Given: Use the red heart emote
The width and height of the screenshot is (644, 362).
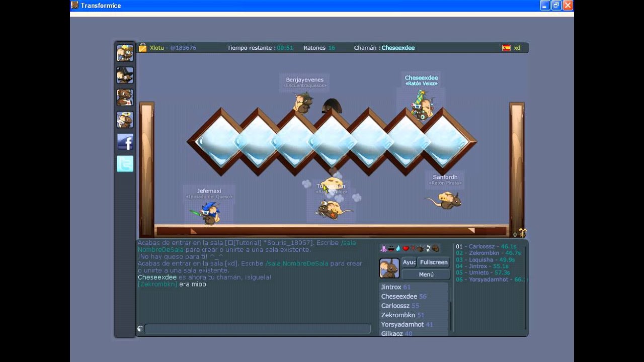Looking at the screenshot, I should tap(406, 248).
